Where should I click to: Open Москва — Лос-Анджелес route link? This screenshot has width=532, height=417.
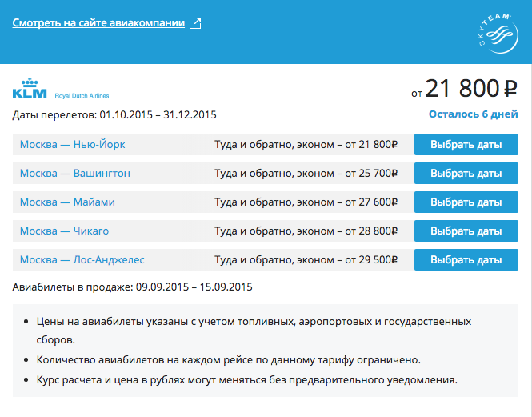82,260
